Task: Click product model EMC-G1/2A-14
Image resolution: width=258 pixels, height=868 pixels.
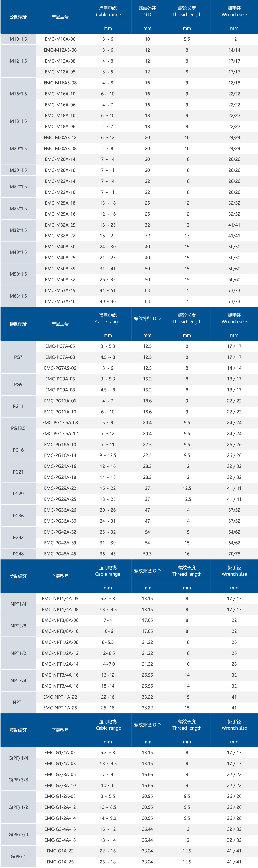Action: [x=60, y=818]
